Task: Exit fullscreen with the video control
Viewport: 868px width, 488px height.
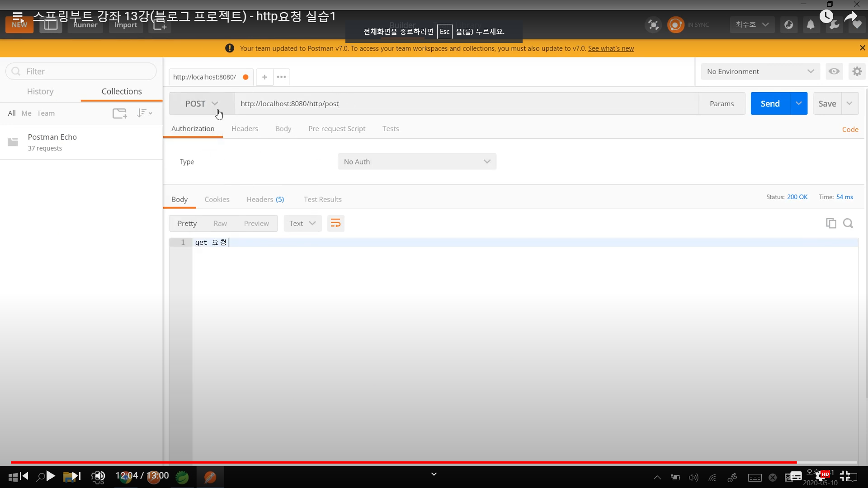Action: point(845,476)
